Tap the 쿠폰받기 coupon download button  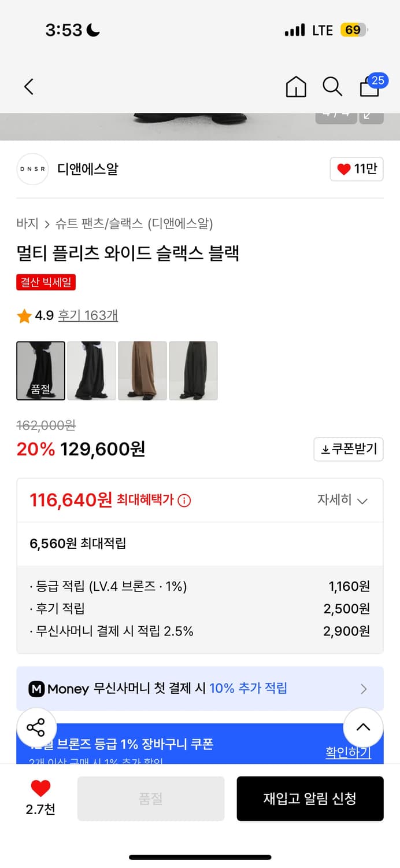[x=348, y=449]
